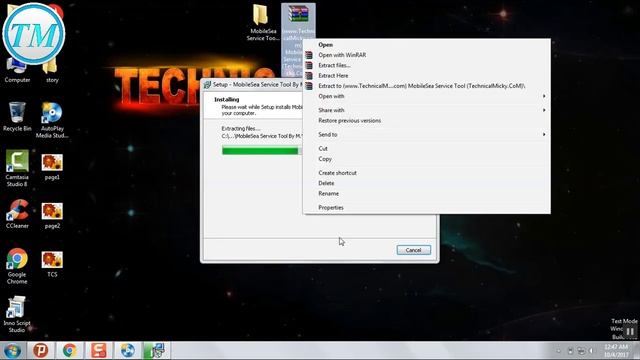Click the network icon in system tray
The width and height of the screenshot is (640, 360).
tap(581, 351)
